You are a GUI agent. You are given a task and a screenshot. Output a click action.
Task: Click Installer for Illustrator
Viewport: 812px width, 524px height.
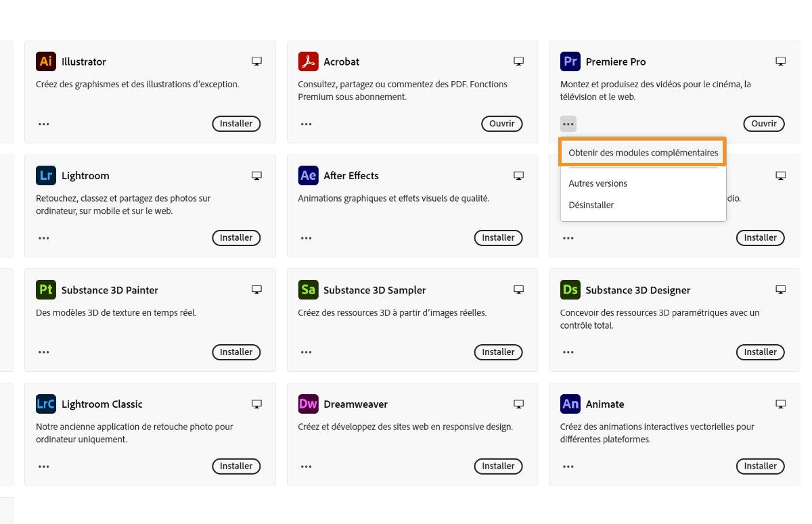[236, 124]
